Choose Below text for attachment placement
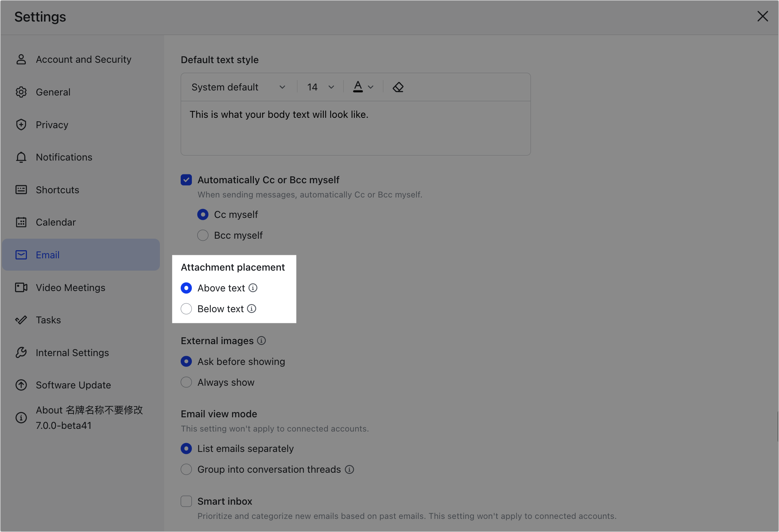 (x=186, y=309)
